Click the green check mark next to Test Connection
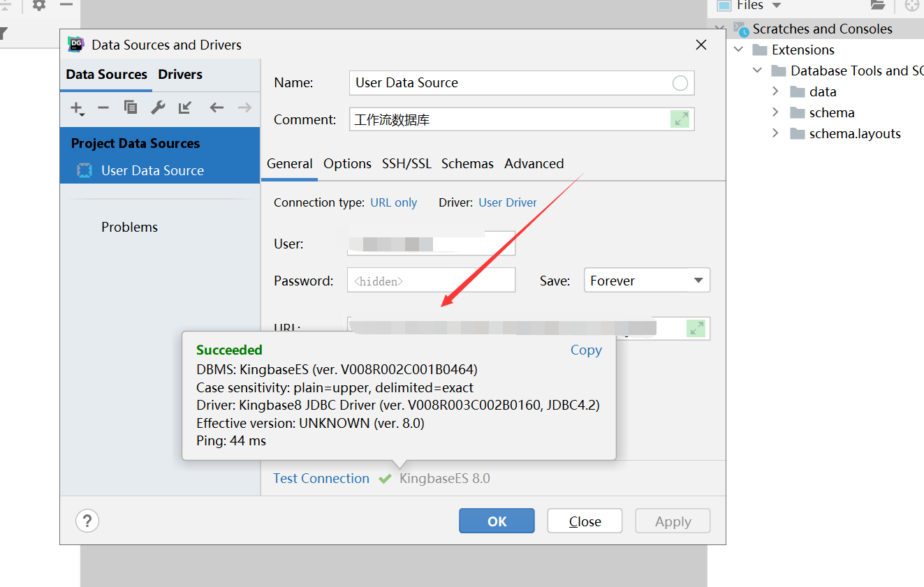This screenshot has height=587, width=924. (385, 479)
